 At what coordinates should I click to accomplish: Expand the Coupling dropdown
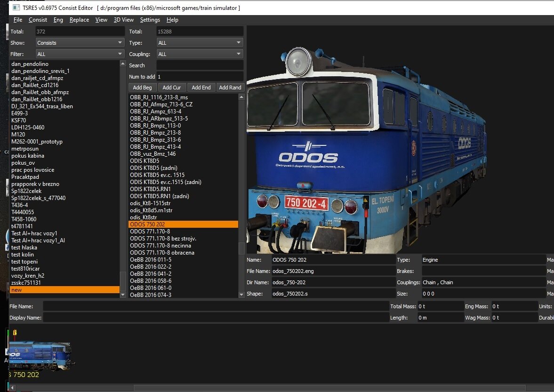(x=200, y=54)
